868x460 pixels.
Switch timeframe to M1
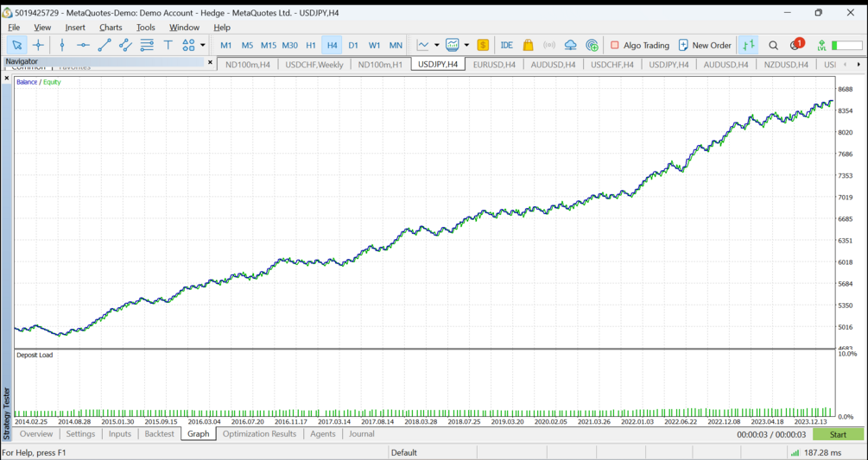click(x=226, y=46)
